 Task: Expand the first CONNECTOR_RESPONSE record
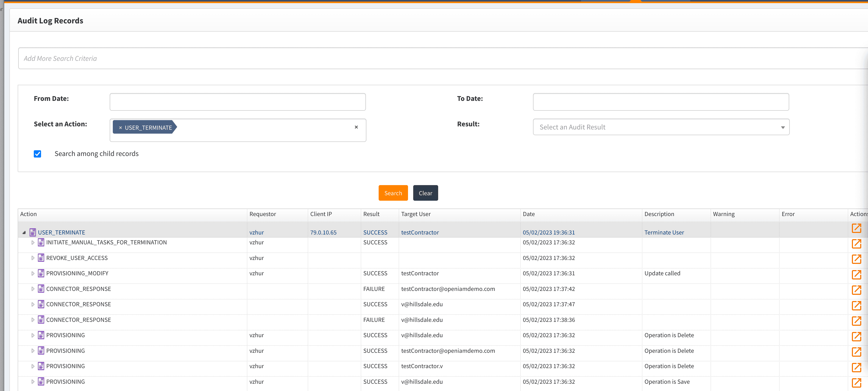tap(33, 289)
